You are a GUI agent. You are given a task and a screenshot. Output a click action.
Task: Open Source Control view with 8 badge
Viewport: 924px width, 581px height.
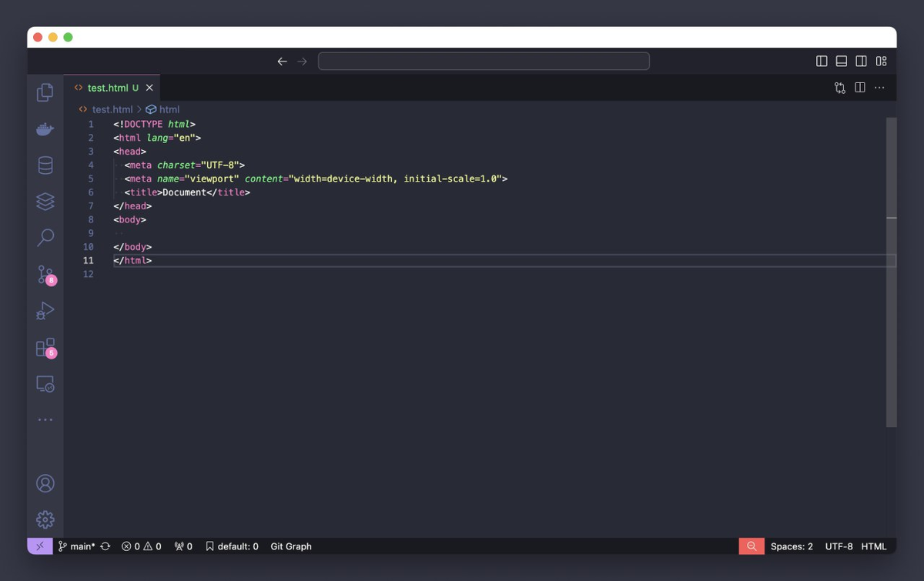coord(46,275)
